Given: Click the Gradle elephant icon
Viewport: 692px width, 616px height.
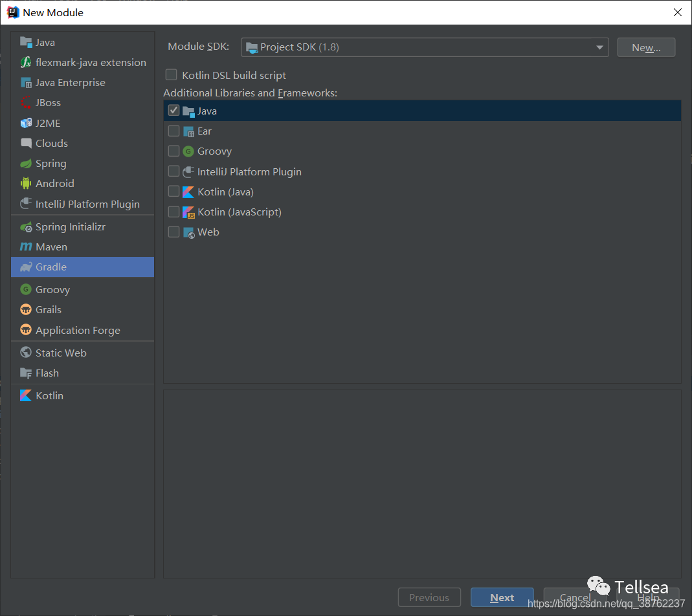Looking at the screenshot, I should tap(26, 267).
